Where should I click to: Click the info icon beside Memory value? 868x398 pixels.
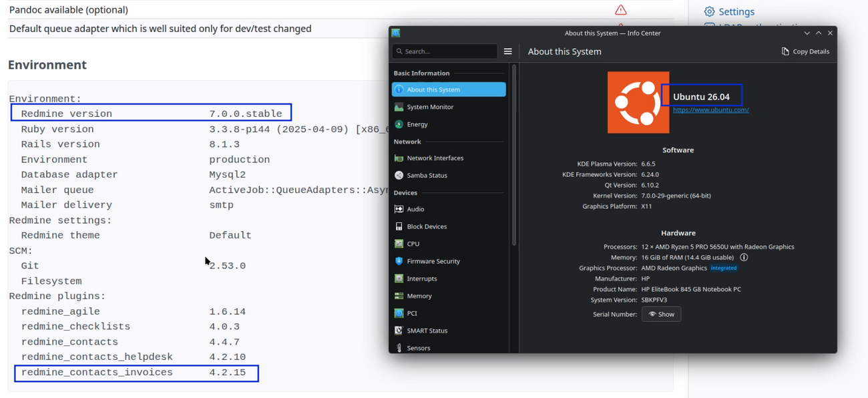click(x=744, y=257)
